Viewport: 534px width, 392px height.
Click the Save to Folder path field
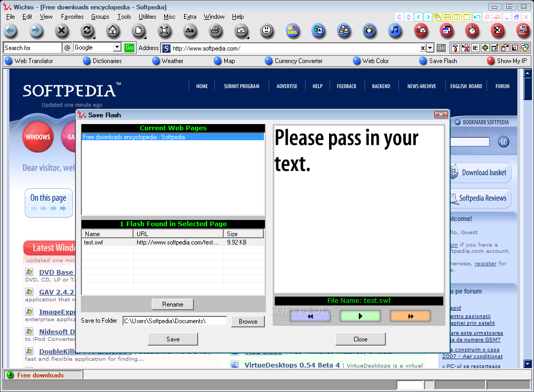175,321
